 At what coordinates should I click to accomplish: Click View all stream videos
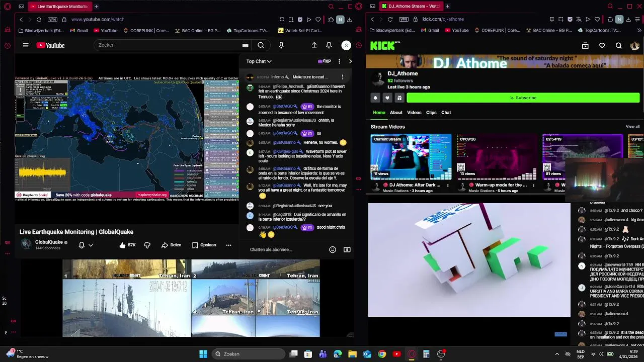[632, 127]
